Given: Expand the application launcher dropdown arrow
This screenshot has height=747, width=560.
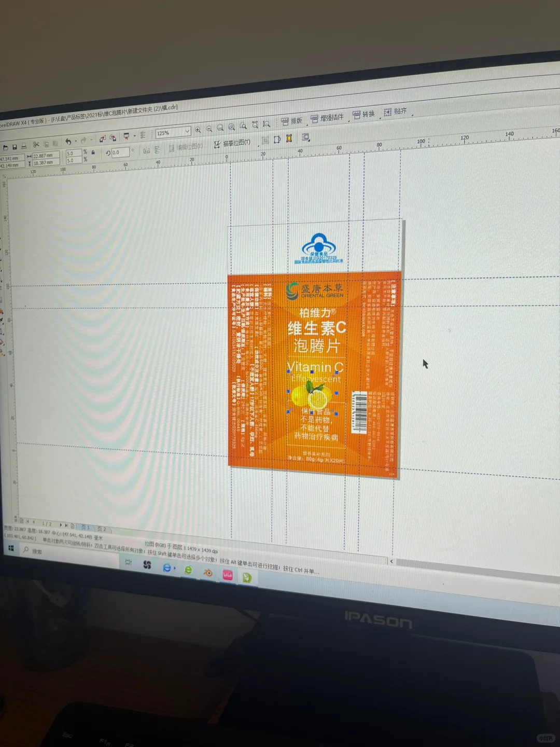Looking at the screenshot, I should pyautogui.click(x=134, y=136).
